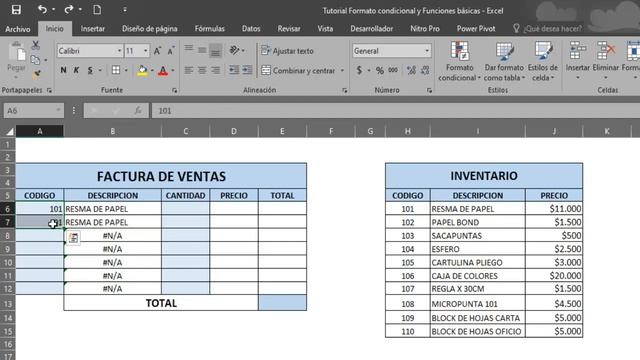Align cell text to bottom
This screenshot has height=360, width=640.
point(216,50)
